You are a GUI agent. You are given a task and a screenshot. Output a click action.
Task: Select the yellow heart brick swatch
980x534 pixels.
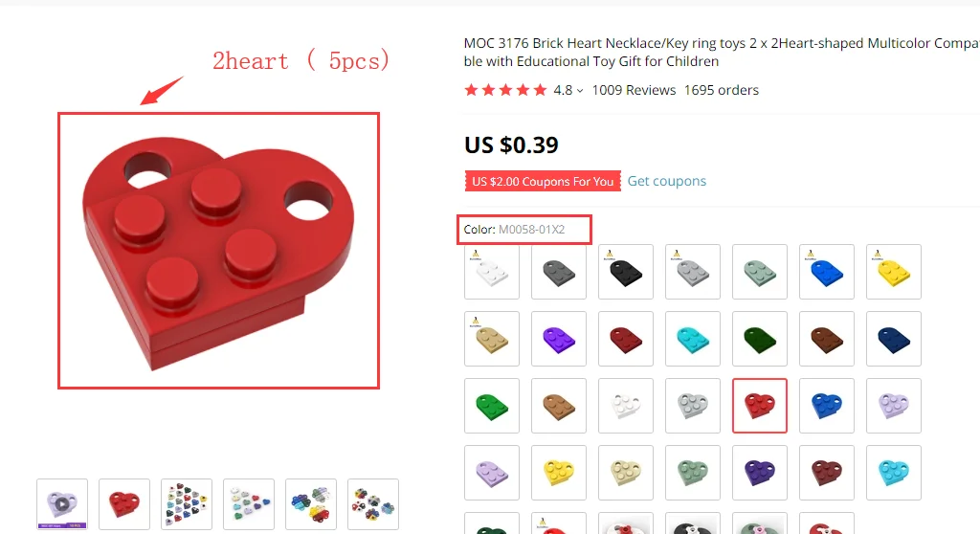(559, 472)
